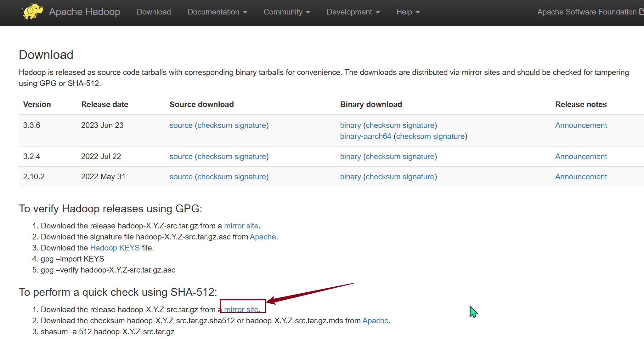Select the '2022 Jul 22' release date
The image size is (644, 339).
tap(101, 157)
